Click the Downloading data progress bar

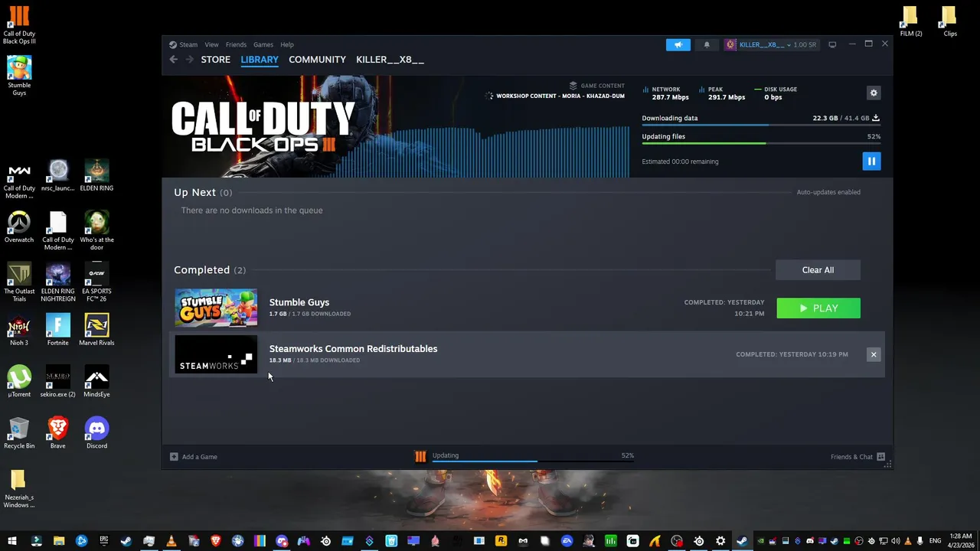pos(761,125)
